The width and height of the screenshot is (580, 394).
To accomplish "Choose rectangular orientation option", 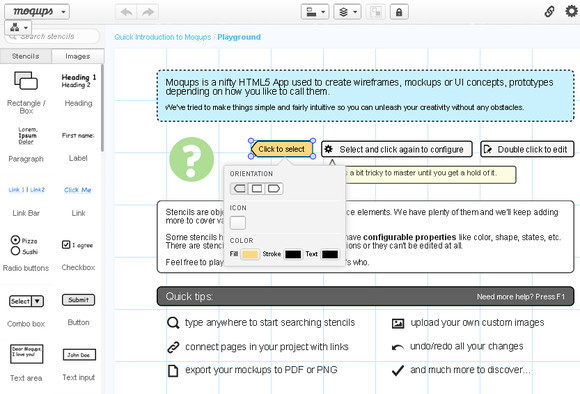I will tap(257, 189).
